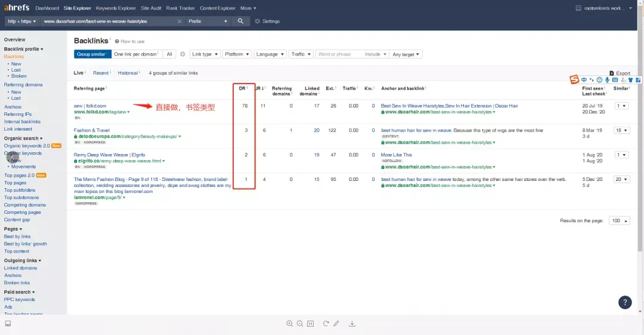Switch to the Historical tab

[x=128, y=73]
